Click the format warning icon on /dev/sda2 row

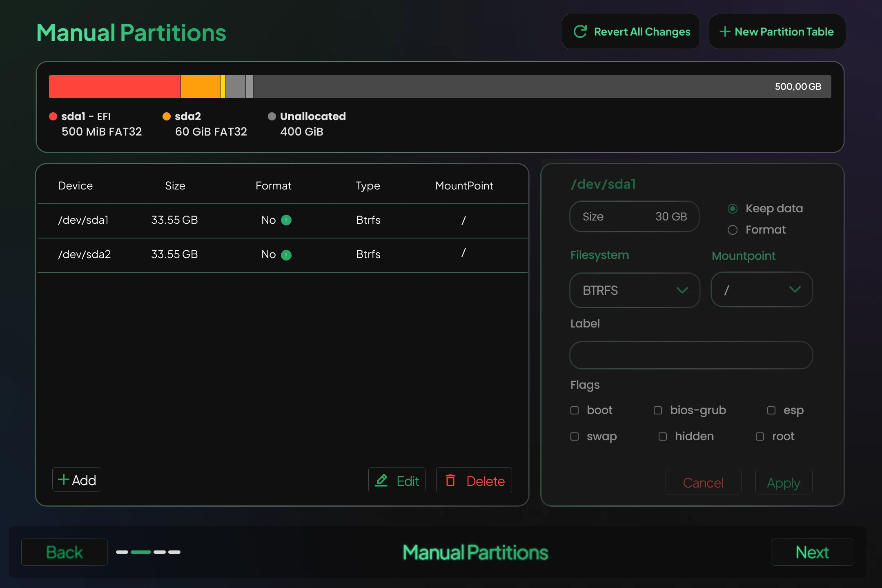(286, 254)
